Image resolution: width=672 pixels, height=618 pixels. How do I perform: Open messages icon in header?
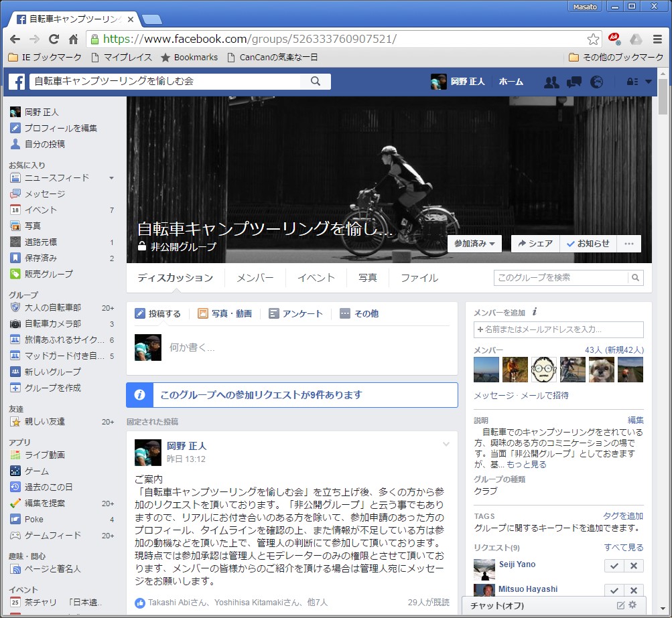click(574, 82)
